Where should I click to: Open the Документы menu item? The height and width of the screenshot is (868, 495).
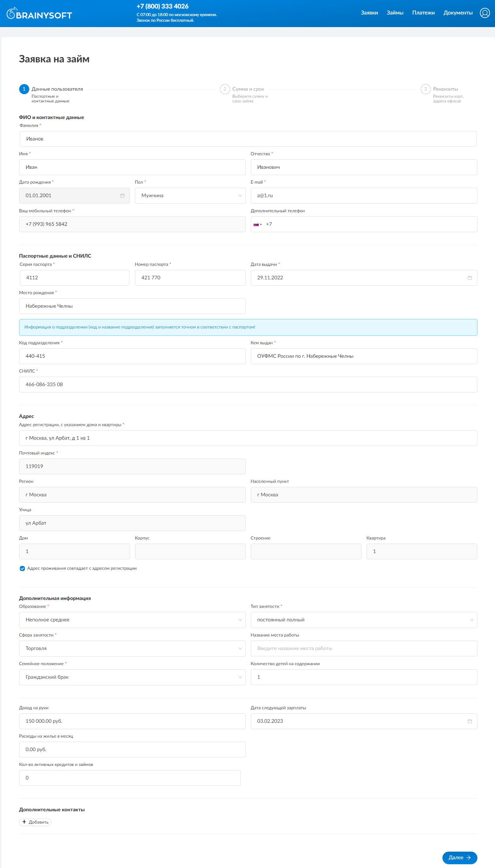(x=458, y=13)
